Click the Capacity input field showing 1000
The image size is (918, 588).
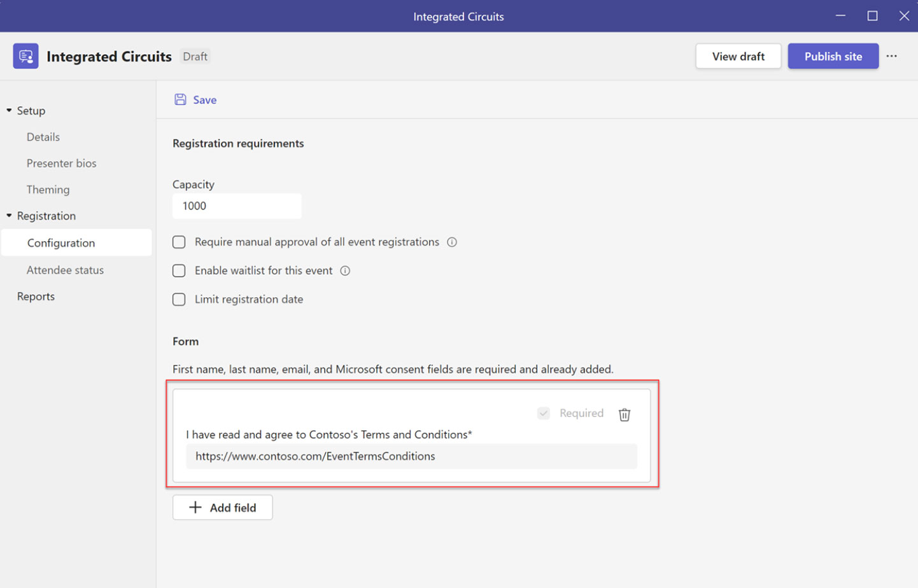237,206
